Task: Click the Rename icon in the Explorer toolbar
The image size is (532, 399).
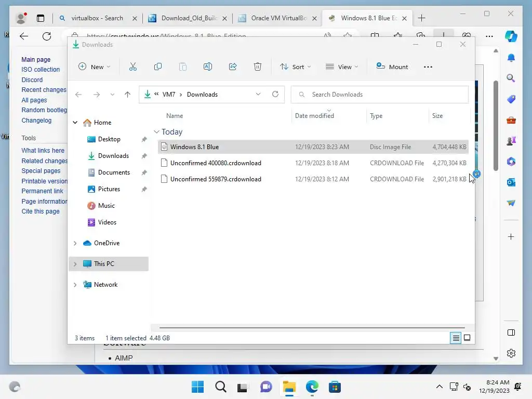Action: pos(208,67)
